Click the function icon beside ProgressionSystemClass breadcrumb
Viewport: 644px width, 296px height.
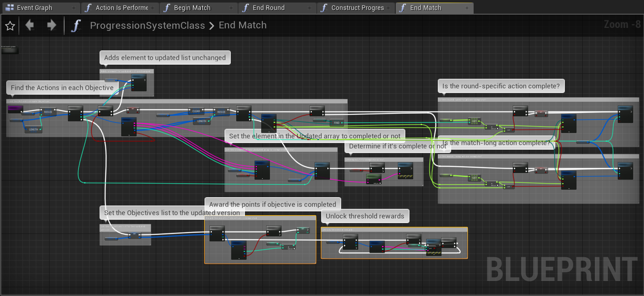pos(76,25)
